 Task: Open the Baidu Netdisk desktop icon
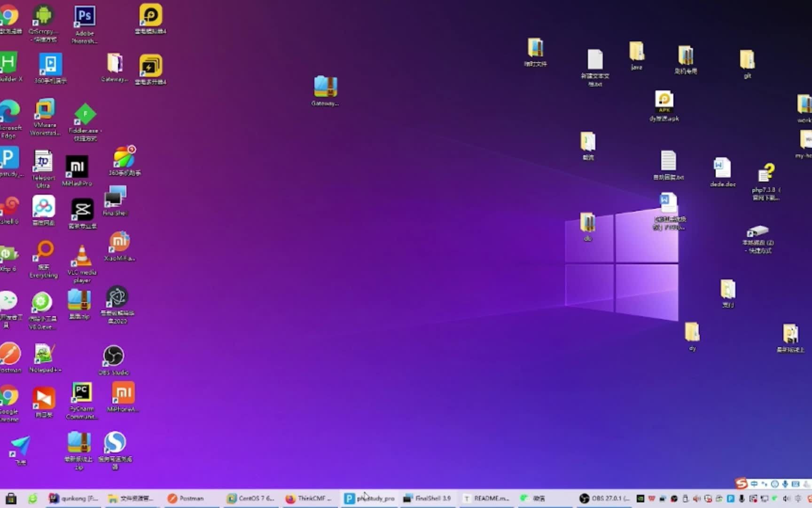coord(44,211)
